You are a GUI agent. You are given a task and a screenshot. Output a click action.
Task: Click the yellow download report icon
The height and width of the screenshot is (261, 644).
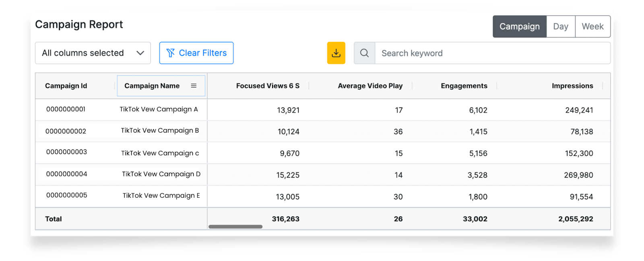coord(336,53)
